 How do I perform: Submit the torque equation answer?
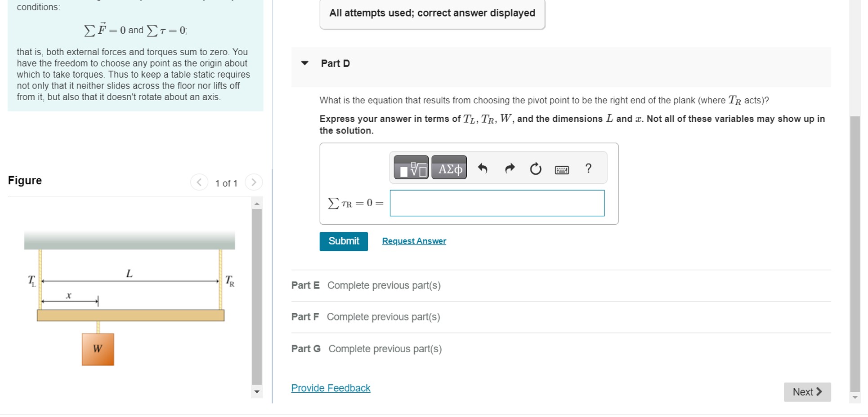tap(343, 241)
